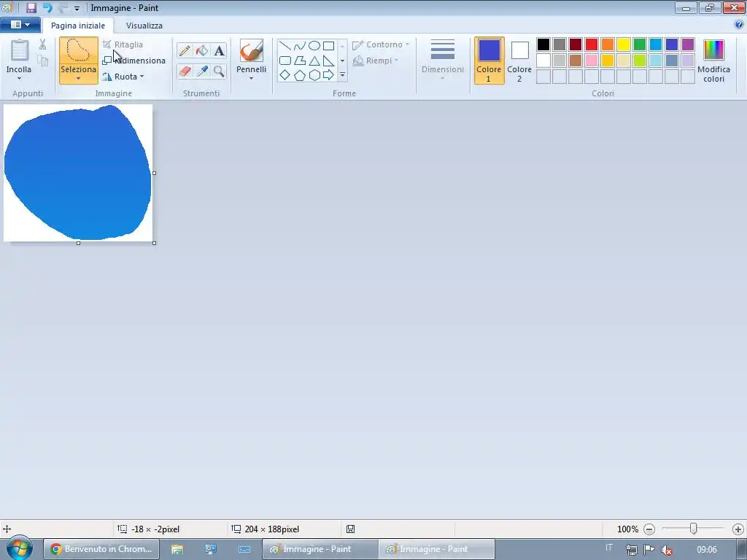Choose the Rounded rectangle shape
The image size is (747, 560).
click(x=285, y=61)
